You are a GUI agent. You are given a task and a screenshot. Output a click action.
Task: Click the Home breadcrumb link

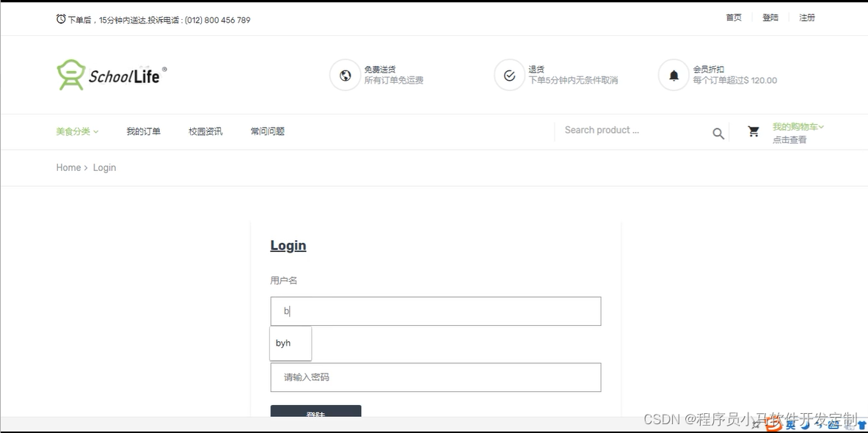tap(68, 167)
